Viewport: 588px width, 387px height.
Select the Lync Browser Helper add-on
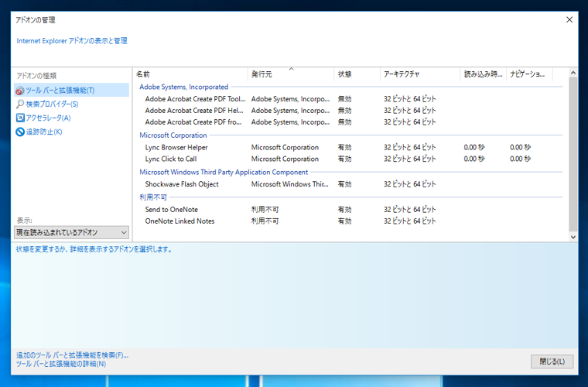(176, 147)
